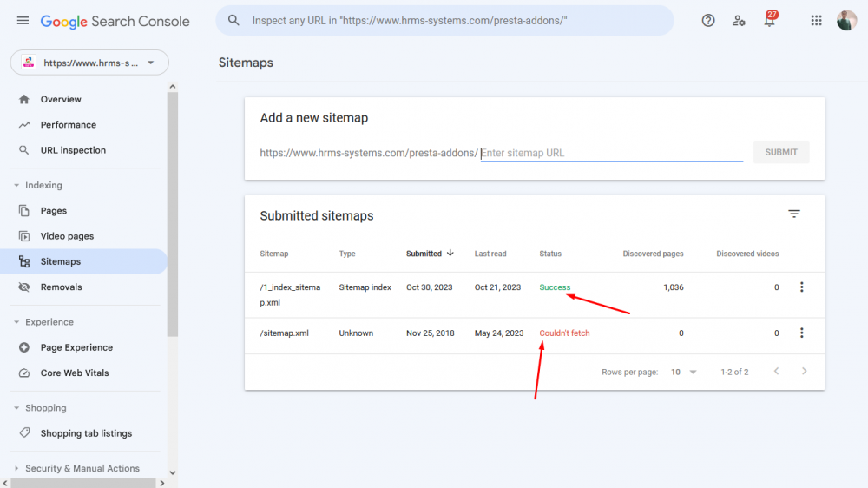This screenshot has height=488, width=868.
Task: Open more options for /sitemap.xml row
Action: [x=801, y=333]
